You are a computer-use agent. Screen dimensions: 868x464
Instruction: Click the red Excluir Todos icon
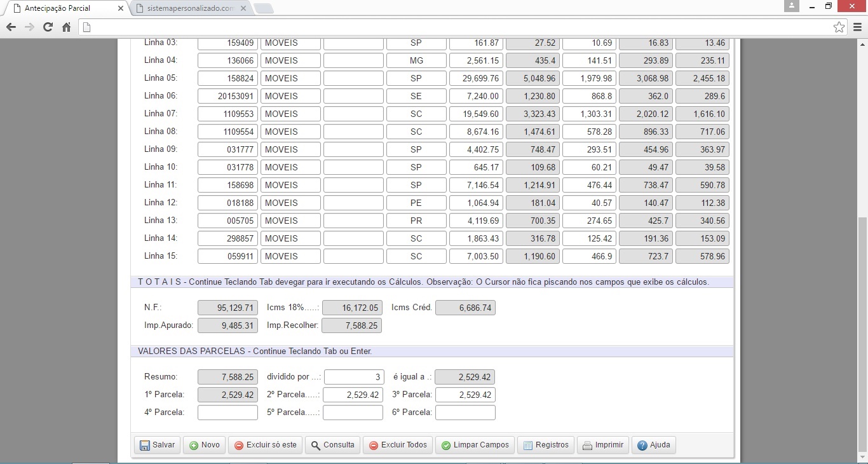[374, 445]
